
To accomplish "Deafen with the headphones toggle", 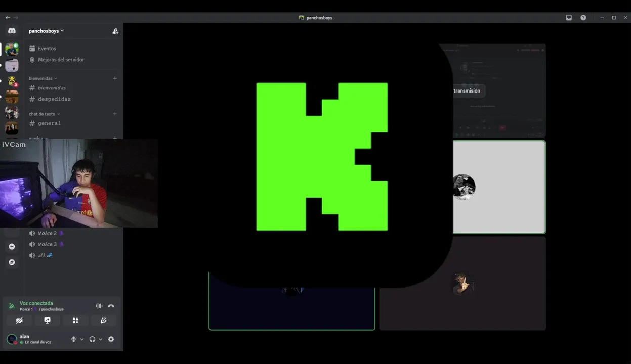I will click(x=92, y=339).
